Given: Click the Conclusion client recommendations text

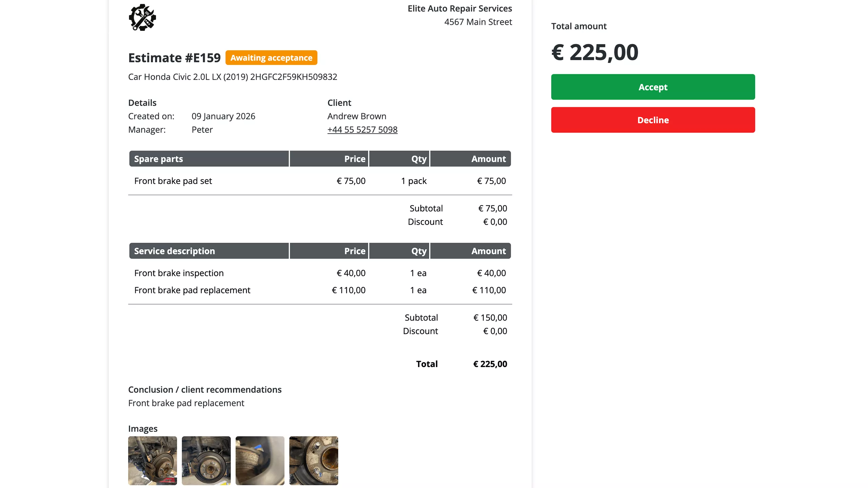Looking at the screenshot, I should [x=204, y=389].
